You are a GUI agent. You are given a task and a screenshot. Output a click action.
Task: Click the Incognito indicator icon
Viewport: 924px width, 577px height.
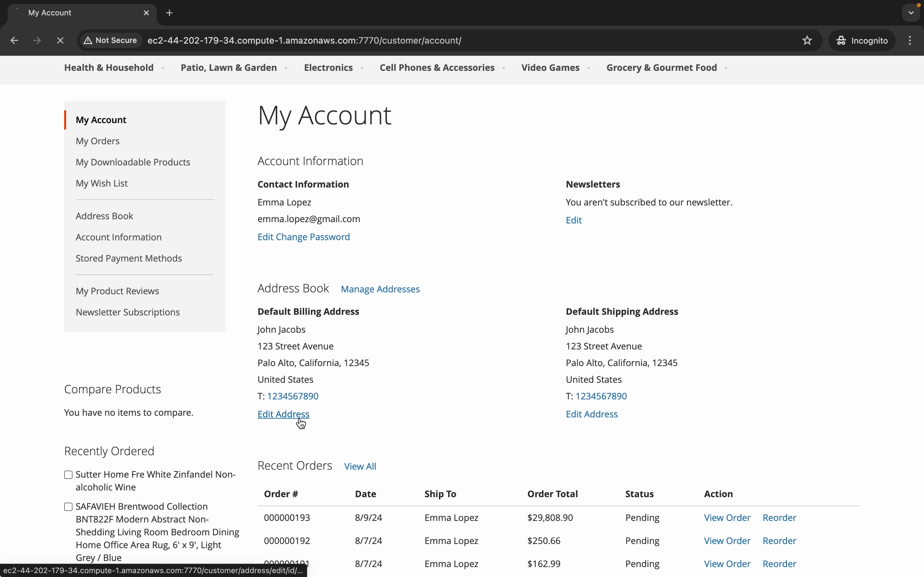[x=842, y=40]
